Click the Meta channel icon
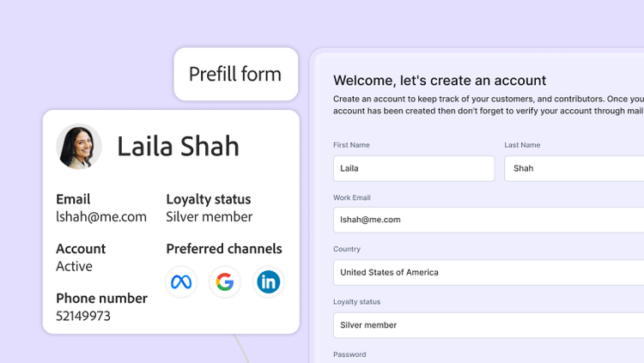The height and width of the screenshot is (363, 644). [181, 282]
